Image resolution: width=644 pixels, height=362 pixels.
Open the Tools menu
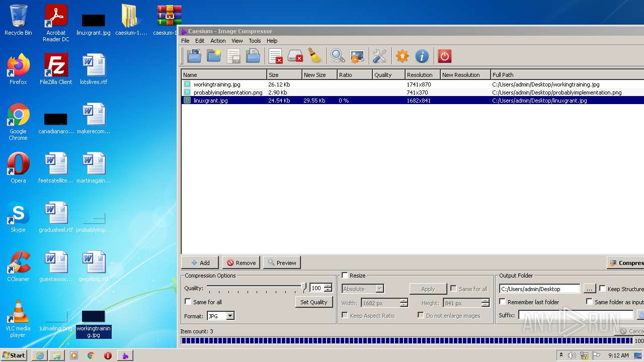pyautogui.click(x=255, y=41)
